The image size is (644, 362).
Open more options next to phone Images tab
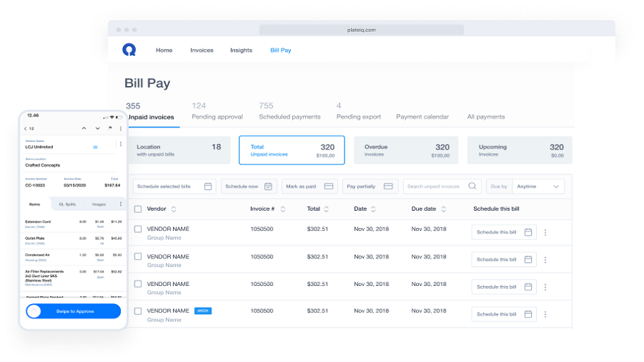tap(120, 204)
